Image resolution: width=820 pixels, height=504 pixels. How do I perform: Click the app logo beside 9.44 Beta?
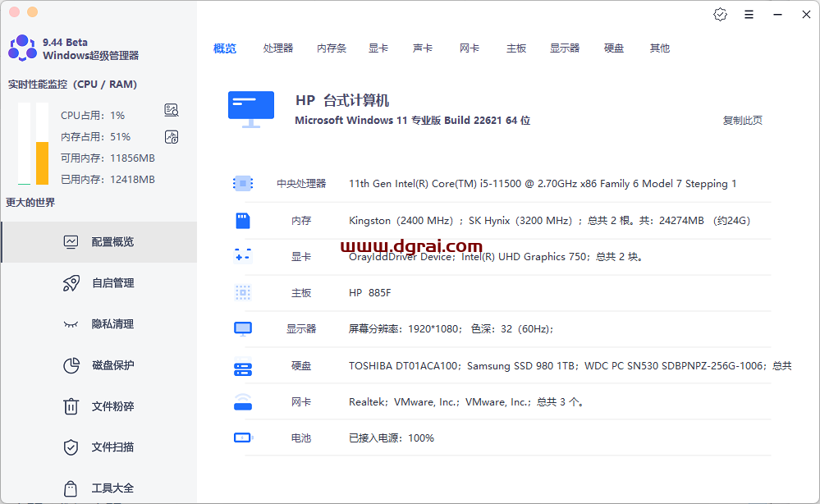coord(22,48)
